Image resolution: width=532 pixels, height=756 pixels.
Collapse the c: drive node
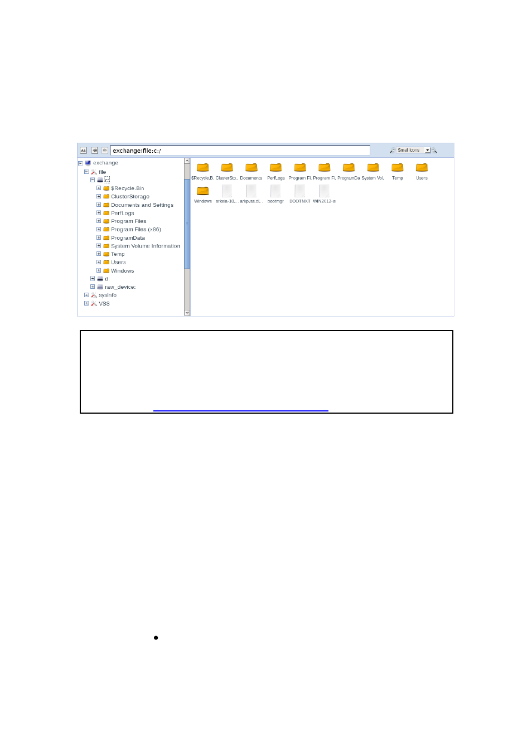pos(93,180)
